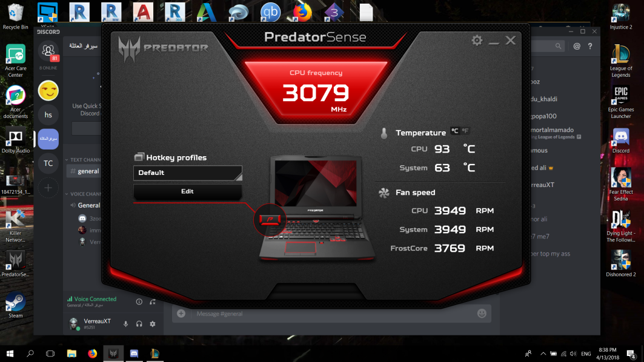The image size is (644, 362).
Task: Collapse the TEXT CHANNELS category in Discord
Action: [x=83, y=160]
